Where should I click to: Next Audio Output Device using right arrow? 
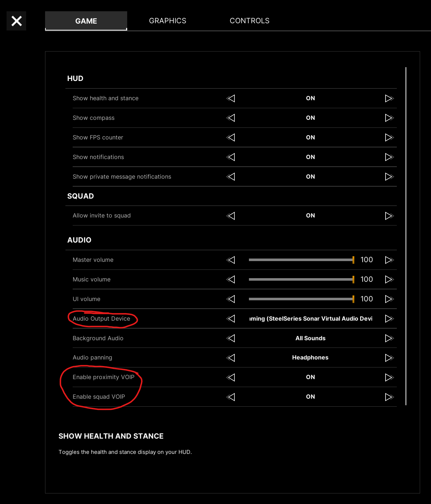(x=389, y=319)
